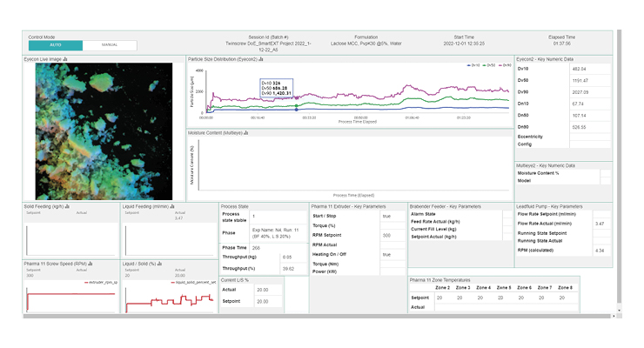Switch control mode to MANUAL
This screenshot has width=644, height=348.
tap(110, 44)
